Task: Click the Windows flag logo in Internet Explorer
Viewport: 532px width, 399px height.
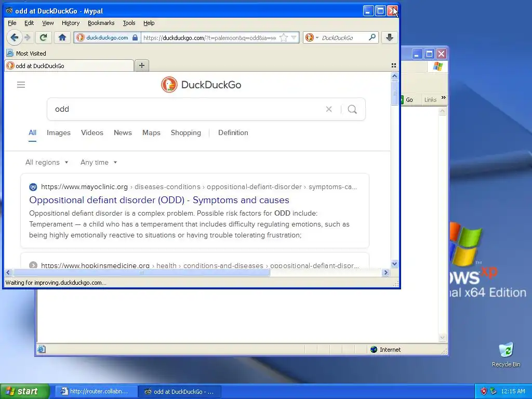Action: (437, 66)
